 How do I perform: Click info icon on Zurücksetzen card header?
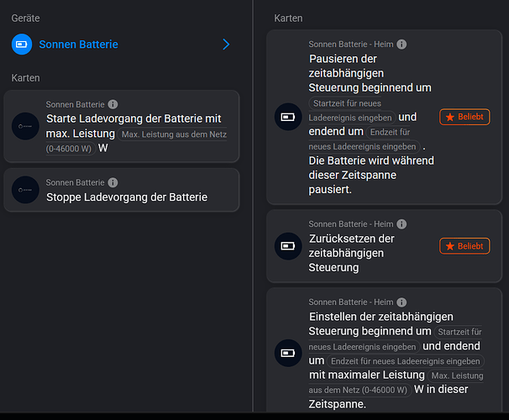tap(401, 224)
